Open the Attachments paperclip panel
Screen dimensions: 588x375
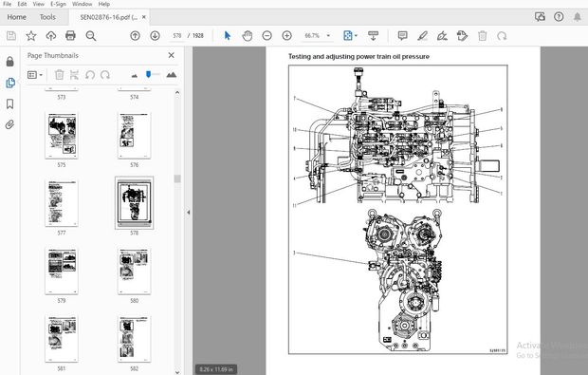pyautogui.click(x=10, y=124)
